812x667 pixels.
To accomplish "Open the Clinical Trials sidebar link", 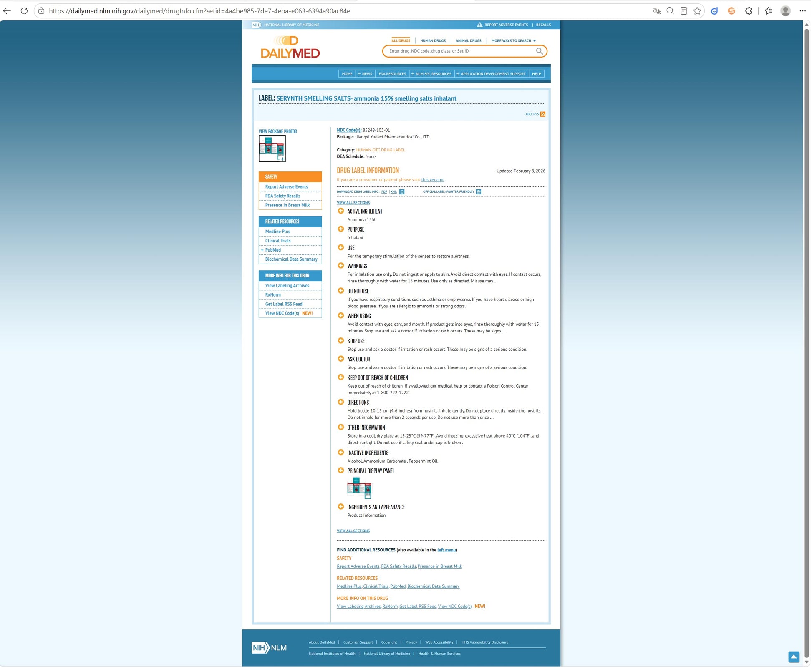I will click(278, 241).
